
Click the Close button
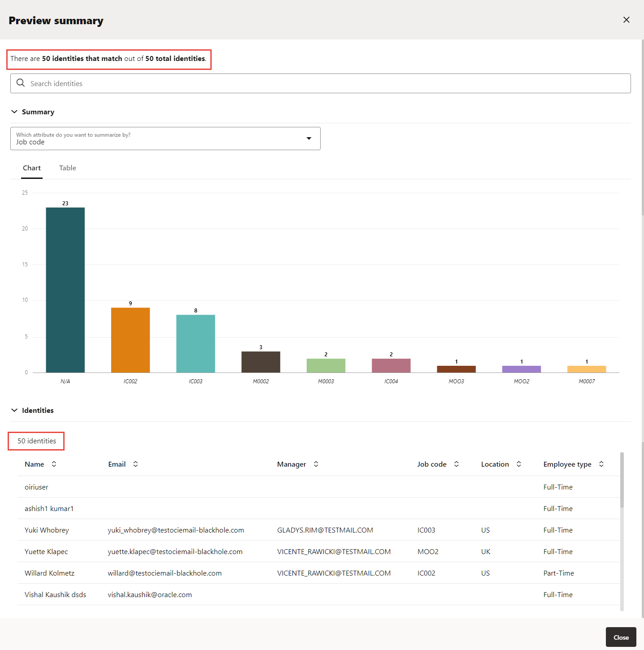click(621, 637)
